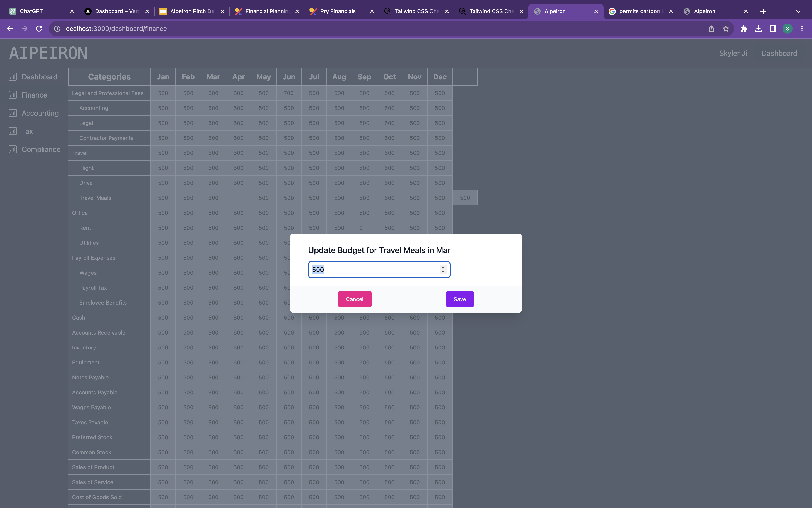
Task: Toggle the browser side panel icon
Action: (x=773, y=29)
